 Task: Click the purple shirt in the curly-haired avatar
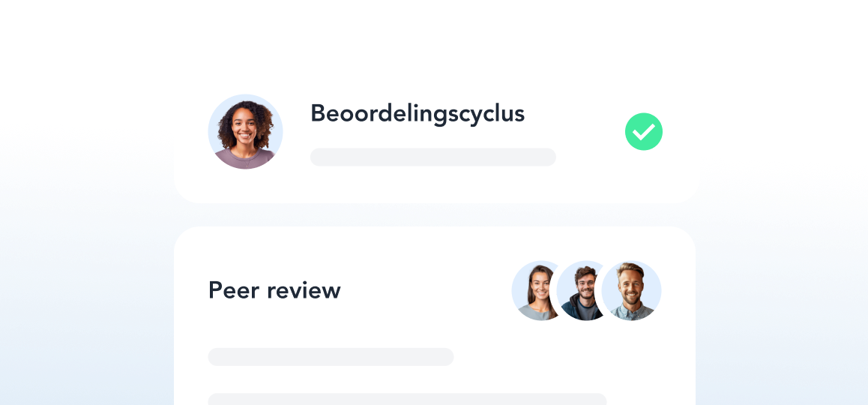coord(245,160)
